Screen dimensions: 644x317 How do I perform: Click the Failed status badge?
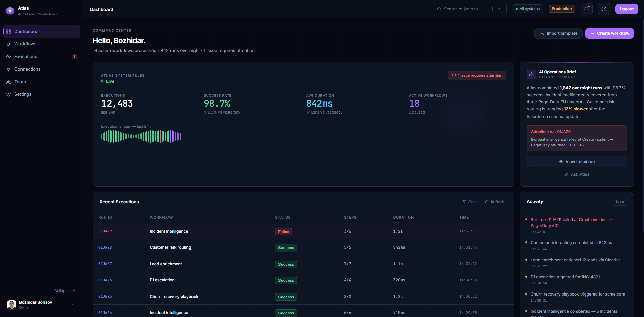tap(284, 232)
